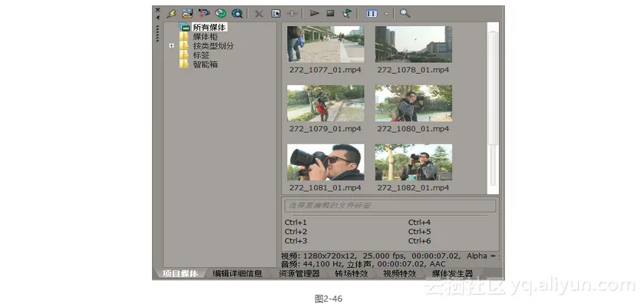Image resolution: width=644 pixels, height=304 pixels.
Task: Select thumbnail of 272_1077_01.mp4
Action: (325, 44)
